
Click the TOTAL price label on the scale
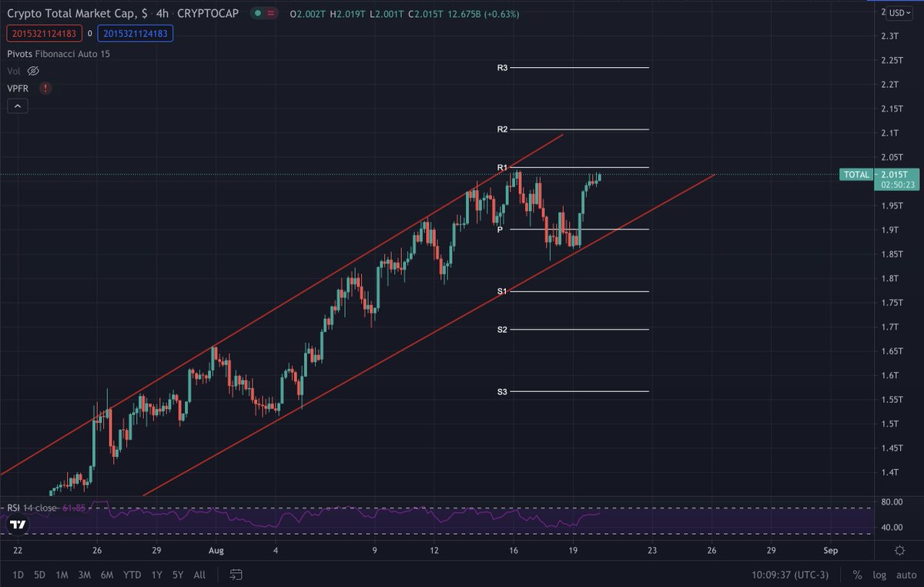point(857,175)
